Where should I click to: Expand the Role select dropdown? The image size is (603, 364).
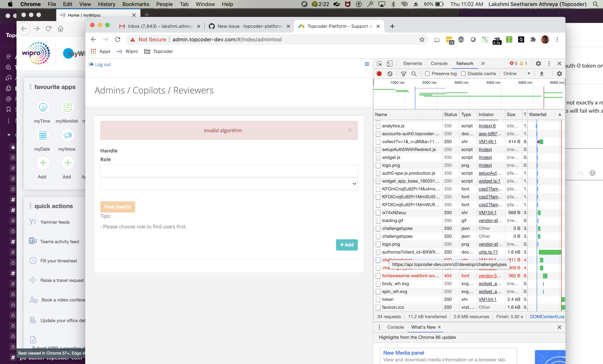pyautogui.click(x=229, y=184)
